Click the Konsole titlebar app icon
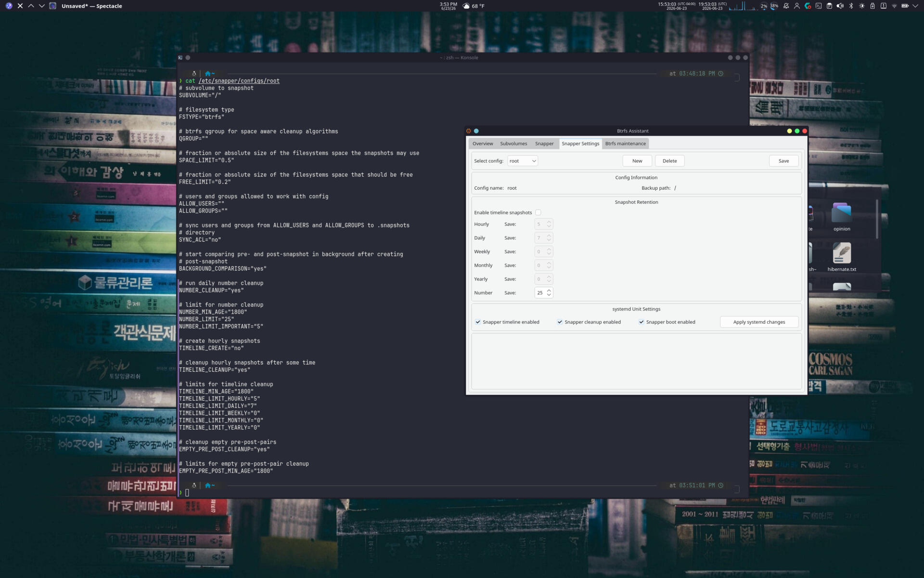The image size is (924, 578). click(180, 58)
